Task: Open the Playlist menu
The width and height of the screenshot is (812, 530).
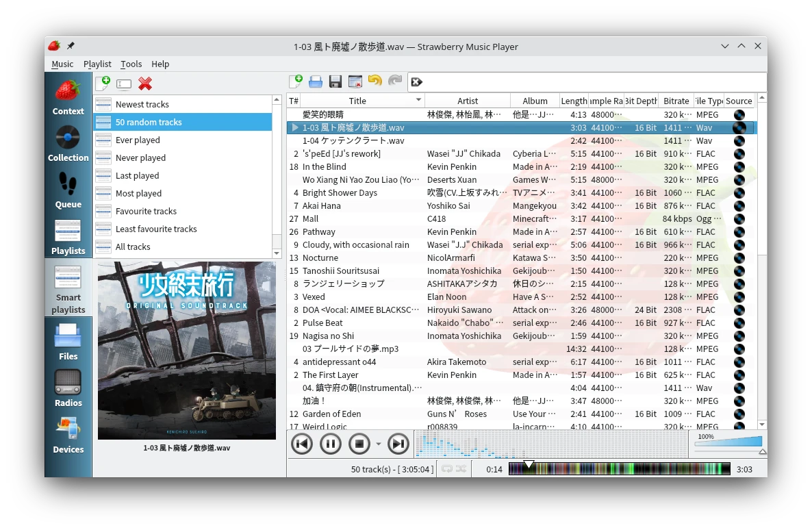Action: 97,64
